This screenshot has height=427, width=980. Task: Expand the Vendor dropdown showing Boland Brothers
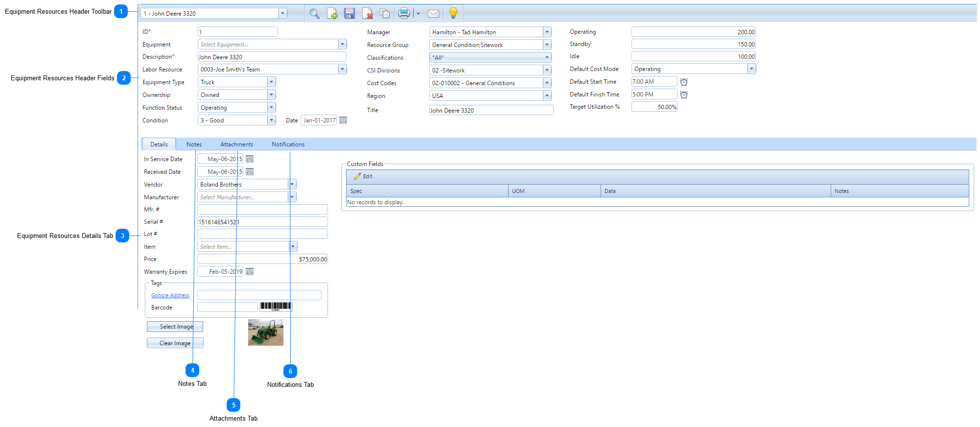tap(292, 185)
